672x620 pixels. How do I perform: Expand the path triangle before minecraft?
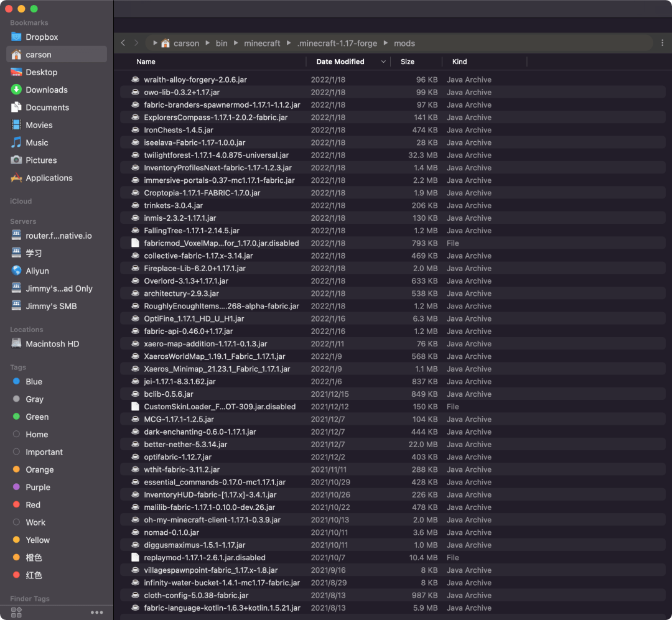[236, 43]
